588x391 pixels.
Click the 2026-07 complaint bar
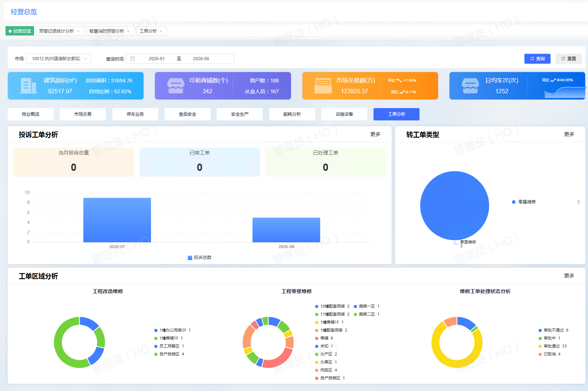click(117, 220)
